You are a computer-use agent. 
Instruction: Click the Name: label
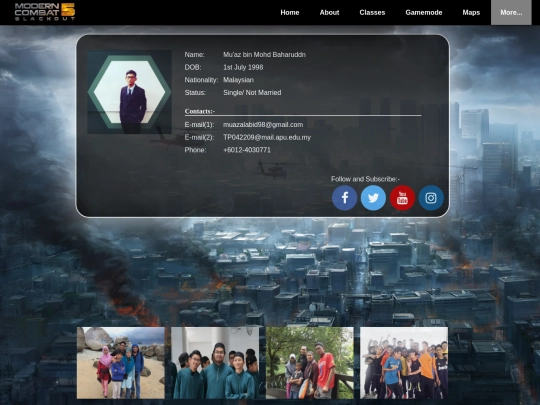195,55
